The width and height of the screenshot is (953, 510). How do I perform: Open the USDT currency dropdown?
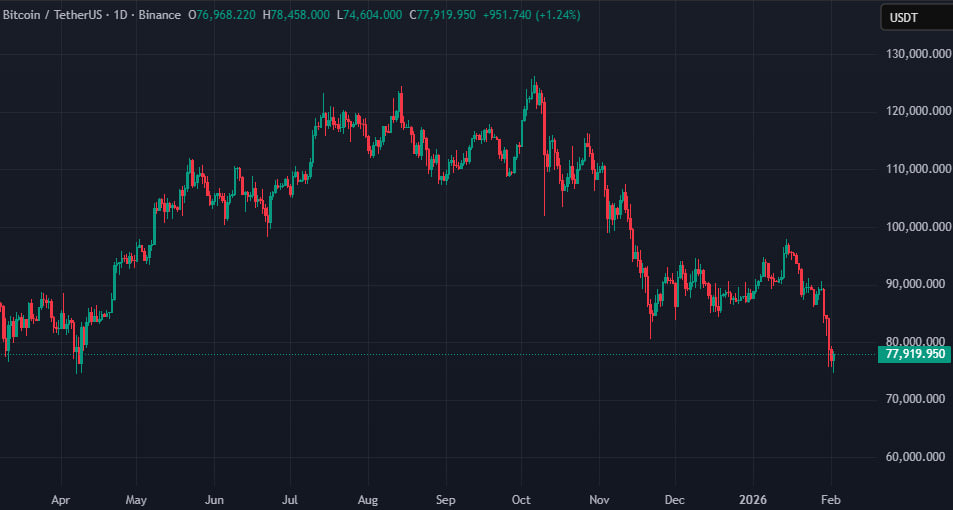pos(914,17)
